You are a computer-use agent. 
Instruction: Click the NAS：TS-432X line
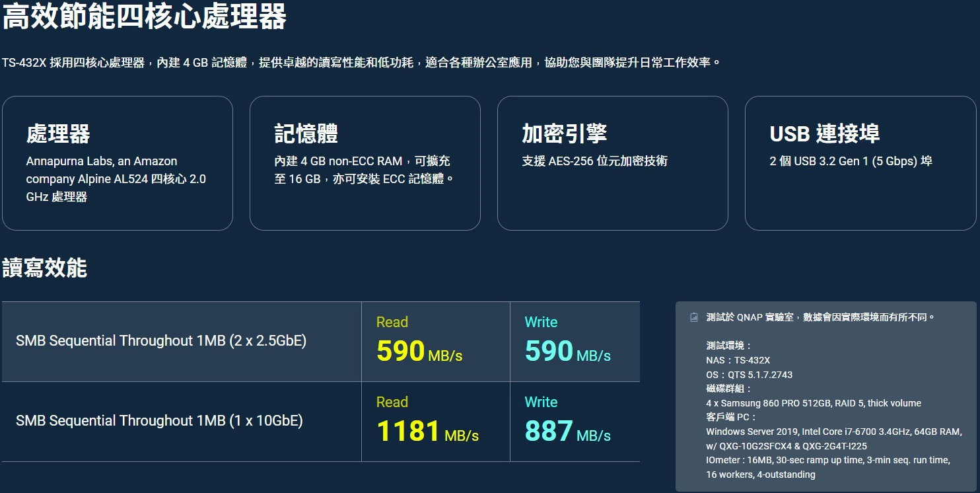tap(738, 360)
